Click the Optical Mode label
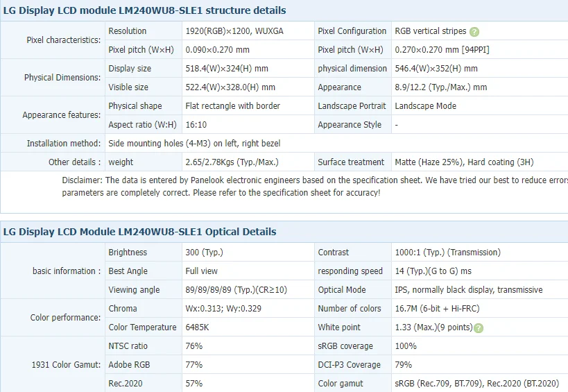The height and width of the screenshot is (392, 568). coord(342,290)
